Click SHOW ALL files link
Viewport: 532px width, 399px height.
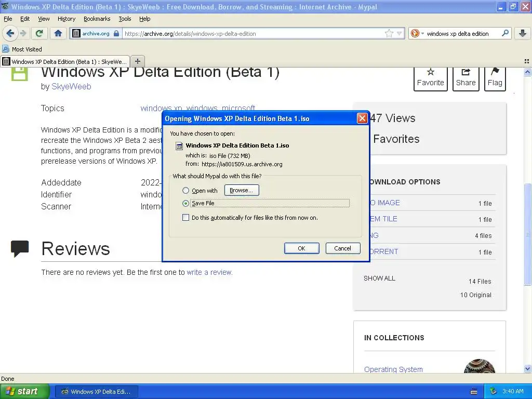(x=379, y=278)
